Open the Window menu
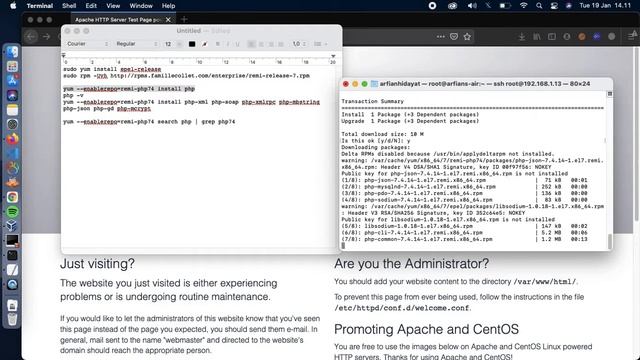 point(141,6)
